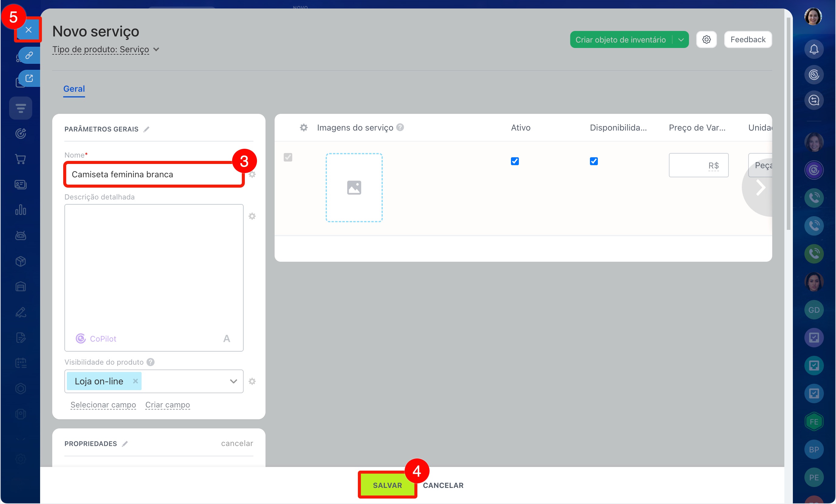836x504 pixels.
Task: Expand Criar objeto de inventário arrow
Action: pyautogui.click(x=680, y=40)
